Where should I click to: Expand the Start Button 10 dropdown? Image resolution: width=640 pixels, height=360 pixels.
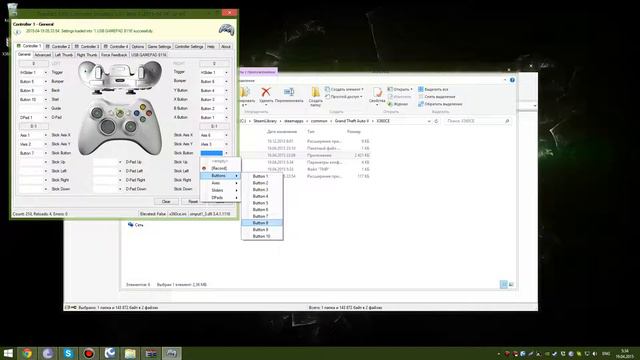click(45, 100)
